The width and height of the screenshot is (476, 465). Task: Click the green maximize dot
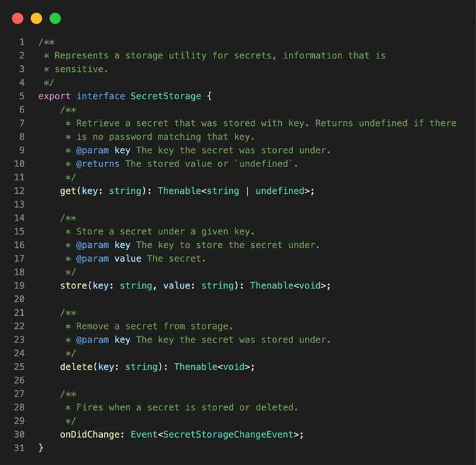point(55,18)
